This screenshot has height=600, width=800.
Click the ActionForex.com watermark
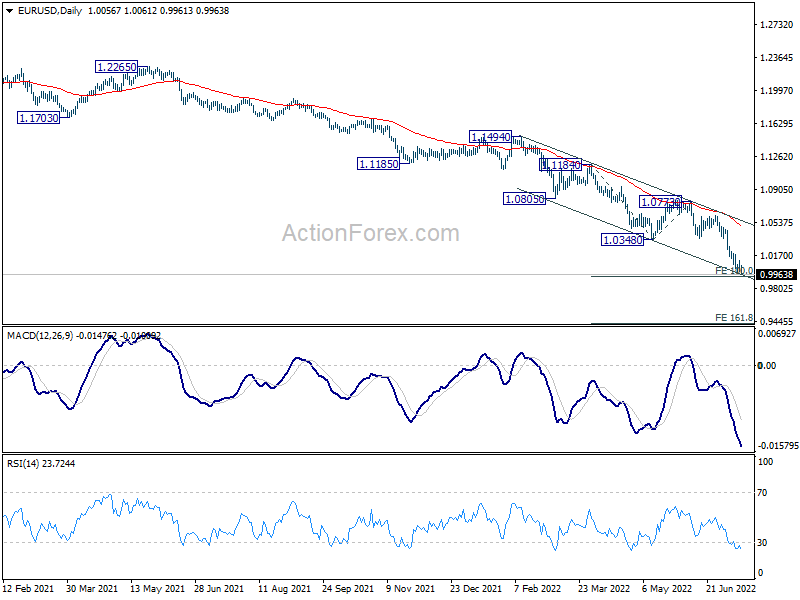(x=371, y=233)
